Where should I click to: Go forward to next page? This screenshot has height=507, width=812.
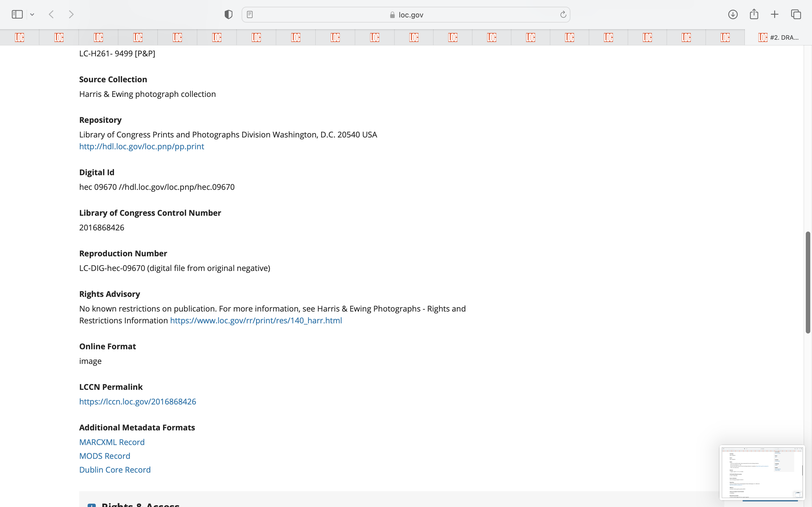click(x=71, y=14)
